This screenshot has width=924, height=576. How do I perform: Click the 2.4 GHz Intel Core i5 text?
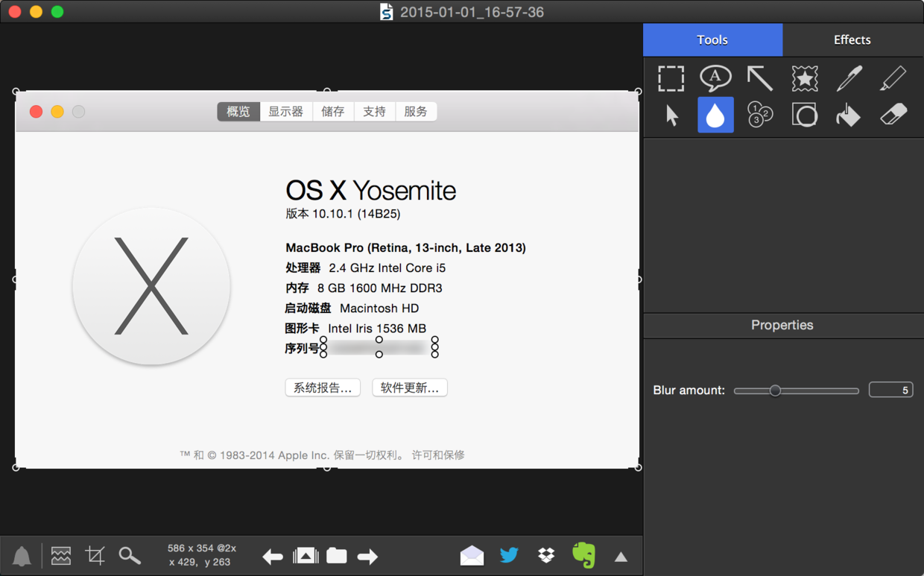click(387, 268)
